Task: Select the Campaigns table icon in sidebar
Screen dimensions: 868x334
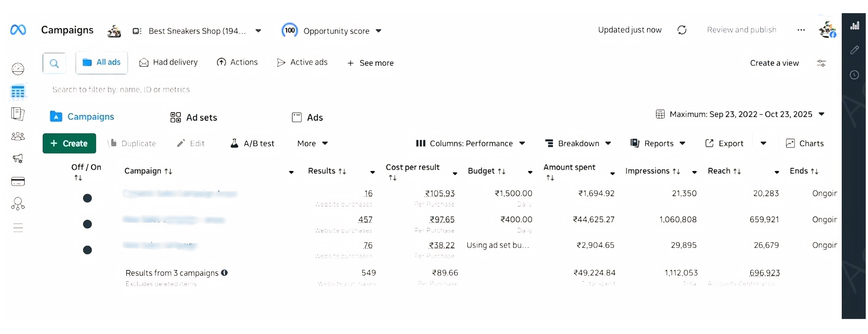Action: [18, 92]
